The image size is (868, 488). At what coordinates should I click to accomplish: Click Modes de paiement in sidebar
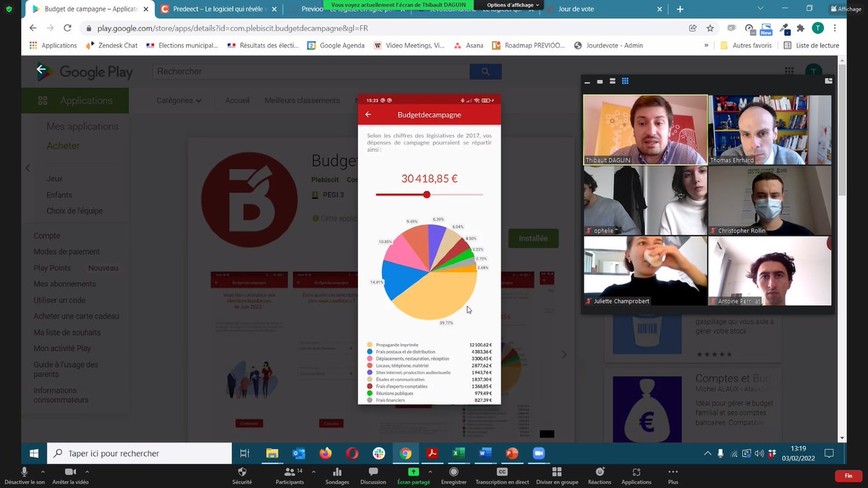(x=67, y=252)
